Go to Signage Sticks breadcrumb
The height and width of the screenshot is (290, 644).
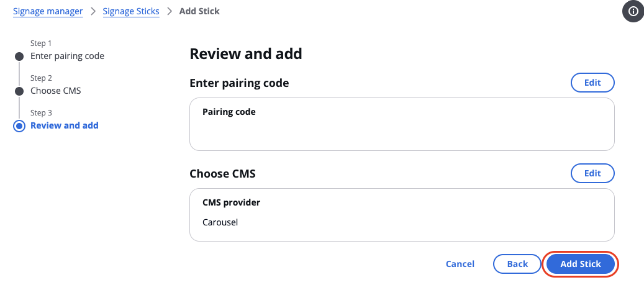[131, 11]
